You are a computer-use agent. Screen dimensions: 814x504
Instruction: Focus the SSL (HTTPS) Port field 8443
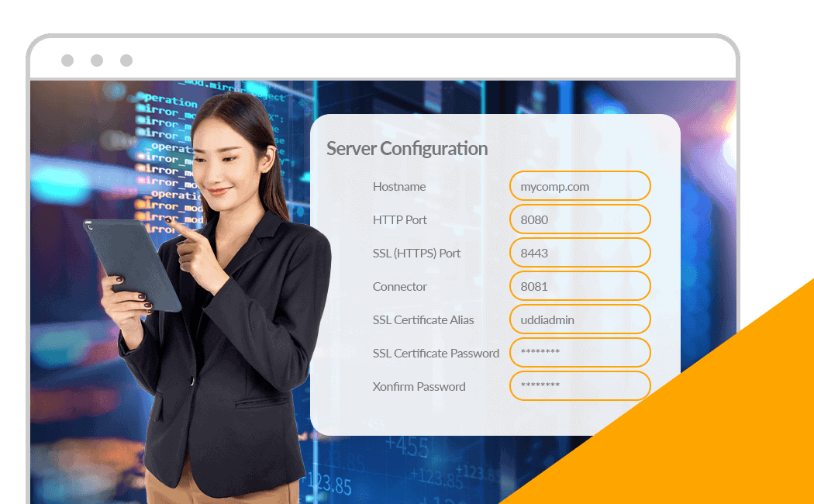[580, 253]
